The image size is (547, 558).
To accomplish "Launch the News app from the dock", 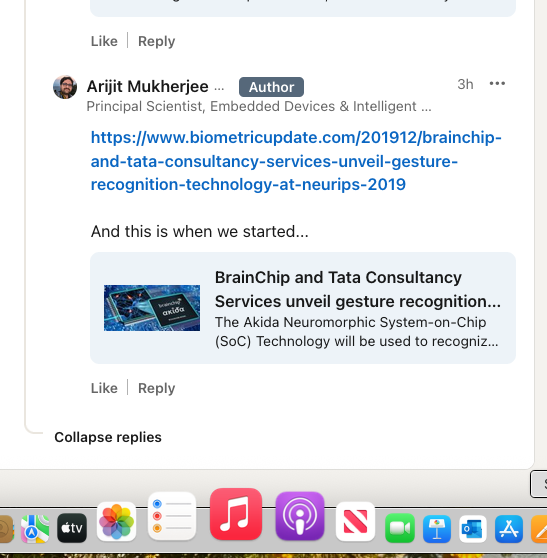I will [x=355, y=521].
